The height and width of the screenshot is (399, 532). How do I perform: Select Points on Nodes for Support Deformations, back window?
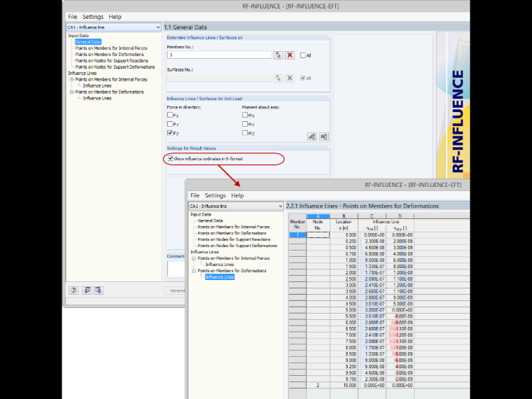tap(115, 66)
